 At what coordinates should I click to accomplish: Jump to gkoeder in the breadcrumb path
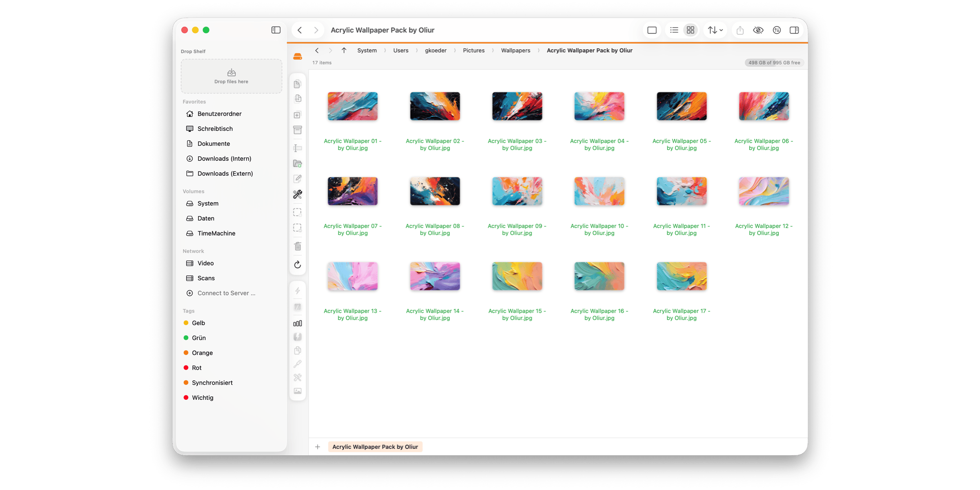[436, 50]
